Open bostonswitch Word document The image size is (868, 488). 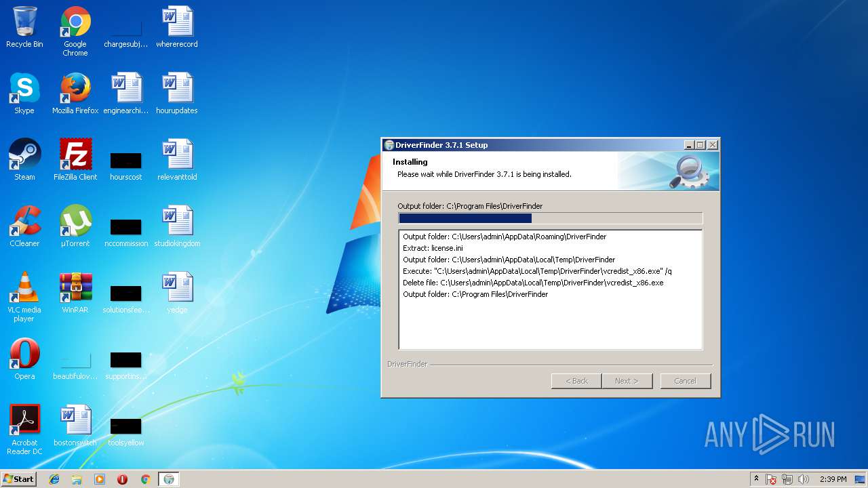tap(75, 426)
